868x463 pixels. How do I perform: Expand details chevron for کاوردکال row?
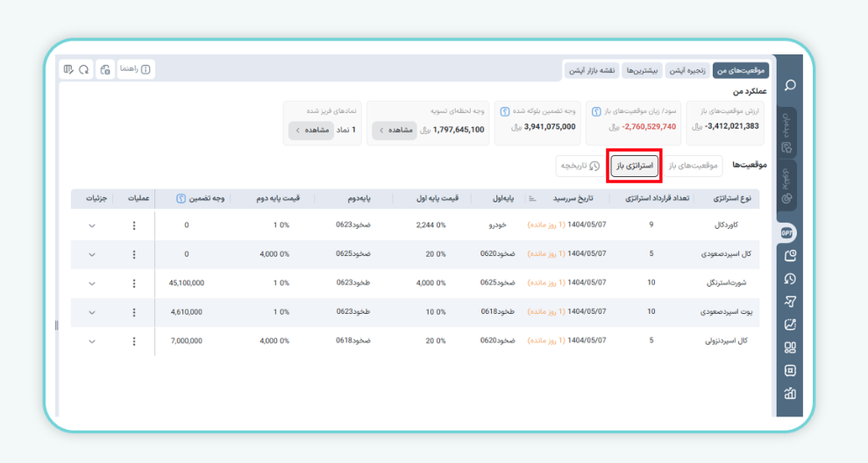click(92, 225)
